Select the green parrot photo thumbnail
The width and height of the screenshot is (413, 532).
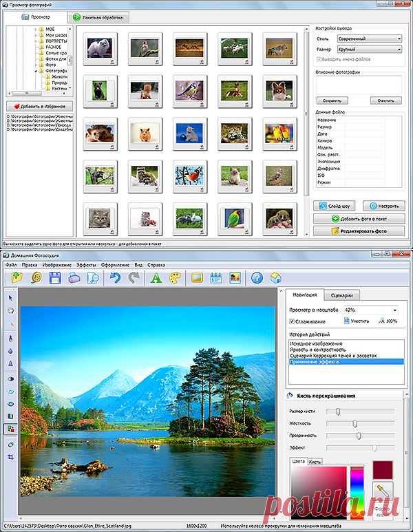235,219
